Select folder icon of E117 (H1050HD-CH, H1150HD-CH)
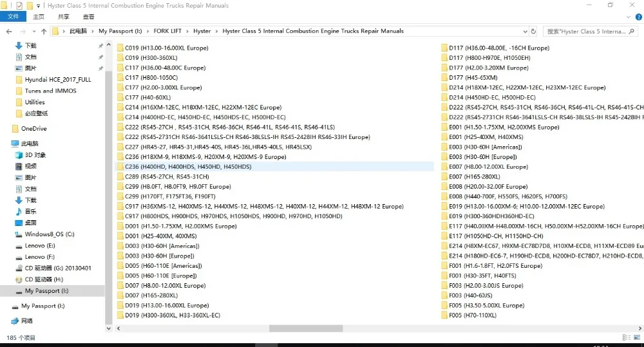 (444, 236)
